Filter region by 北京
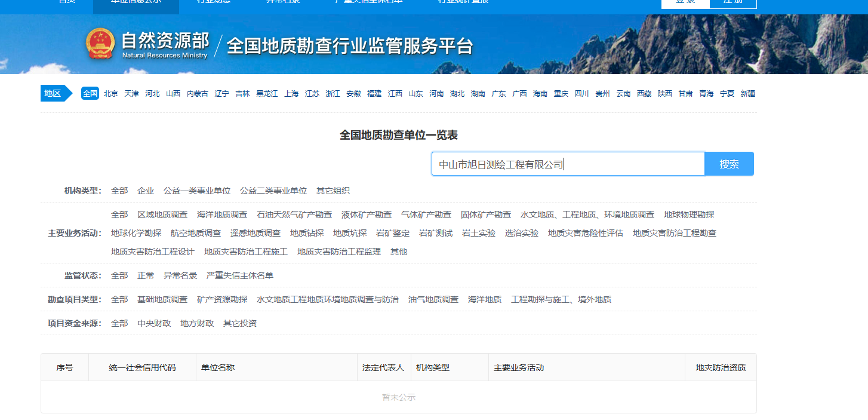This screenshot has width=868, height=420. 111,94
